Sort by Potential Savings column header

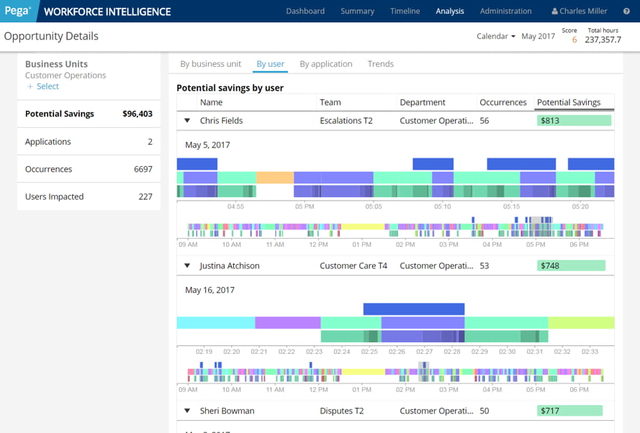pos(568,102)
